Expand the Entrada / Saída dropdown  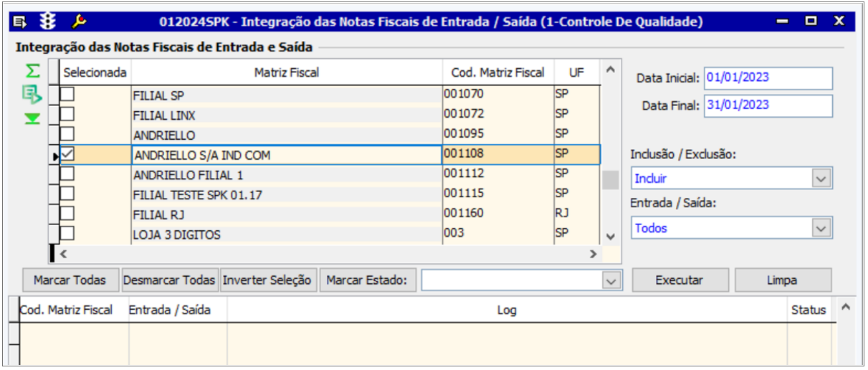click(x=820, y=228)
